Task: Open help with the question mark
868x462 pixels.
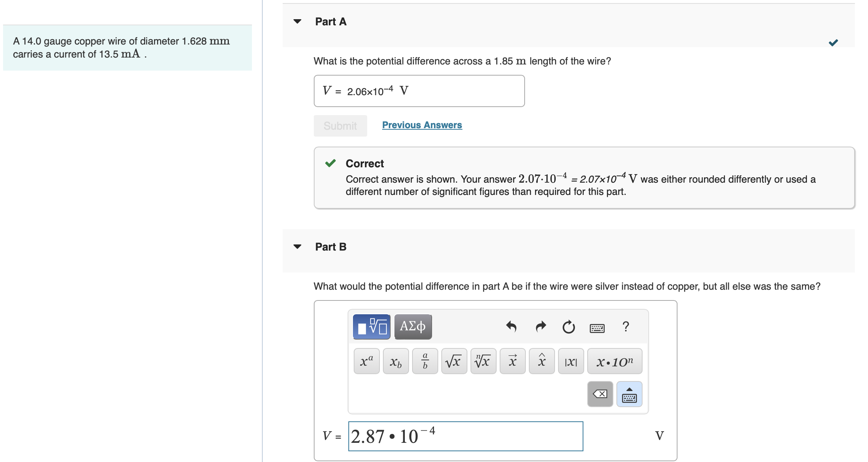Action: [626, 327]
